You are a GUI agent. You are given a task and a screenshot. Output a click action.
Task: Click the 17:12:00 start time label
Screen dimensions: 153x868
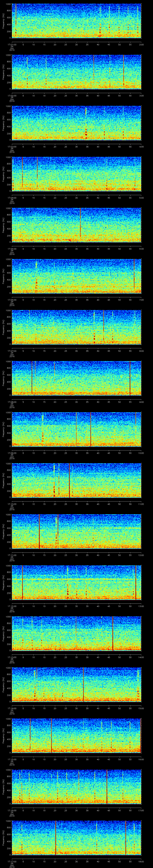click(12, 606)
